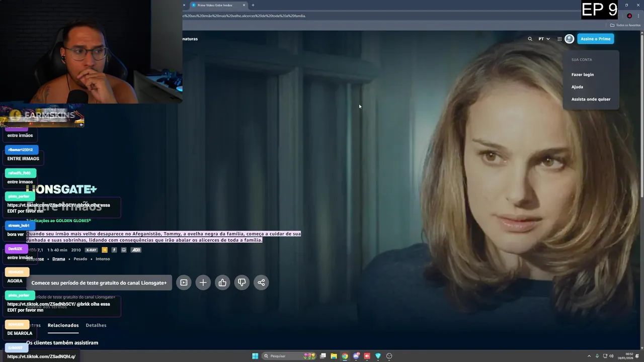
Task: Expand the PT language dropdown
Action: (x=544, y=39)
